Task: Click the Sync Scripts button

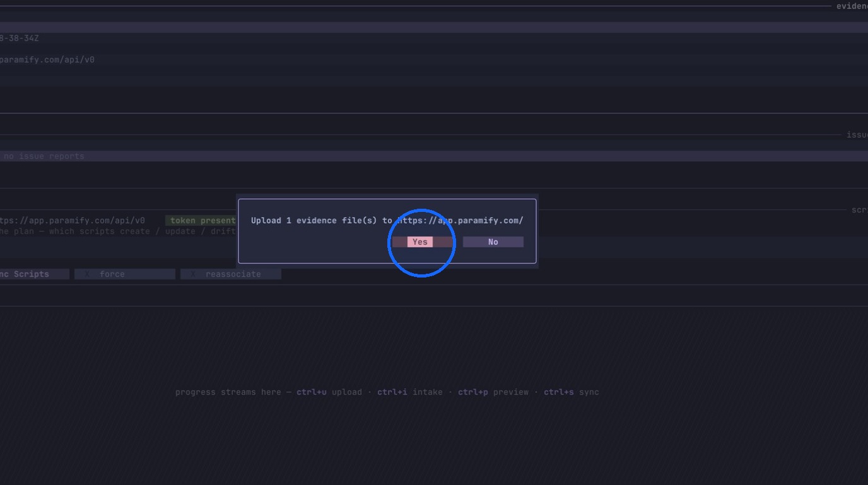Action: tap(33, 274)
